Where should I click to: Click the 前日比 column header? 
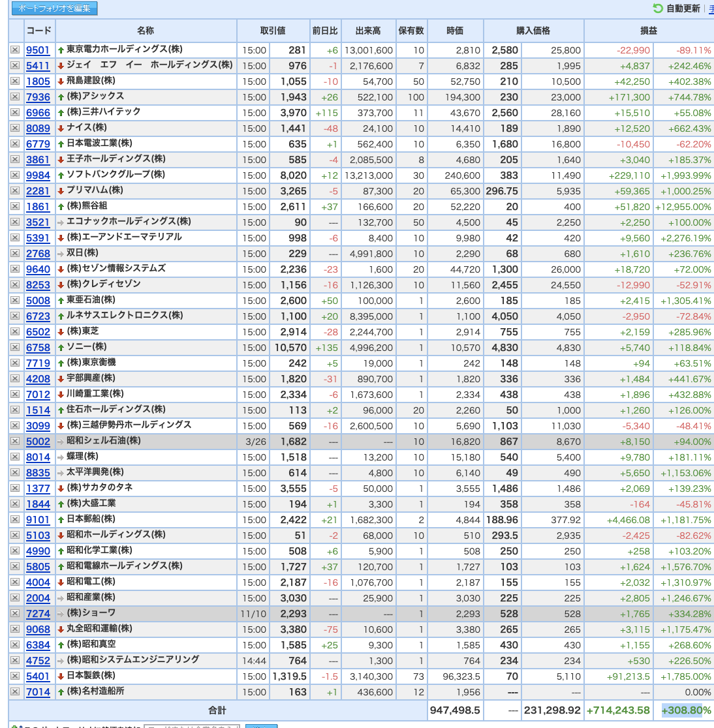[x=325, y=31]
